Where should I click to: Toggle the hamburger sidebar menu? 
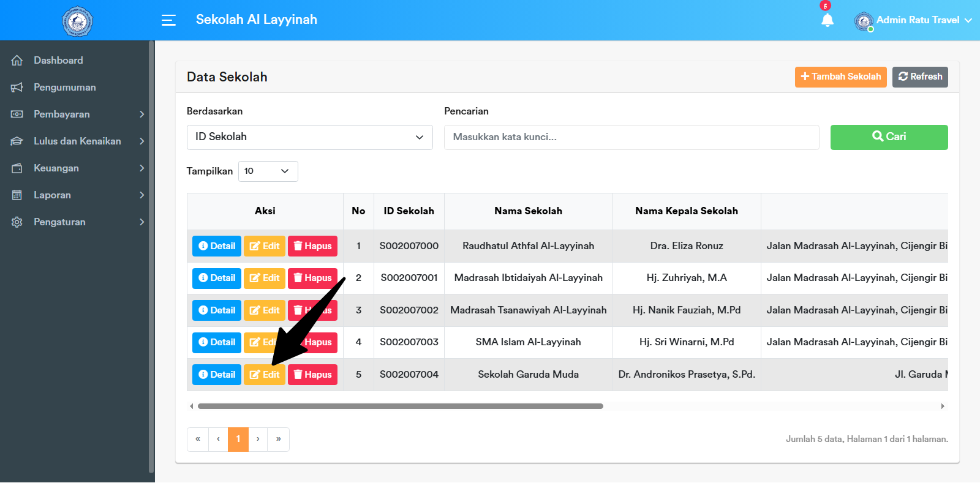pyautogui.click(x=168, y=20)
